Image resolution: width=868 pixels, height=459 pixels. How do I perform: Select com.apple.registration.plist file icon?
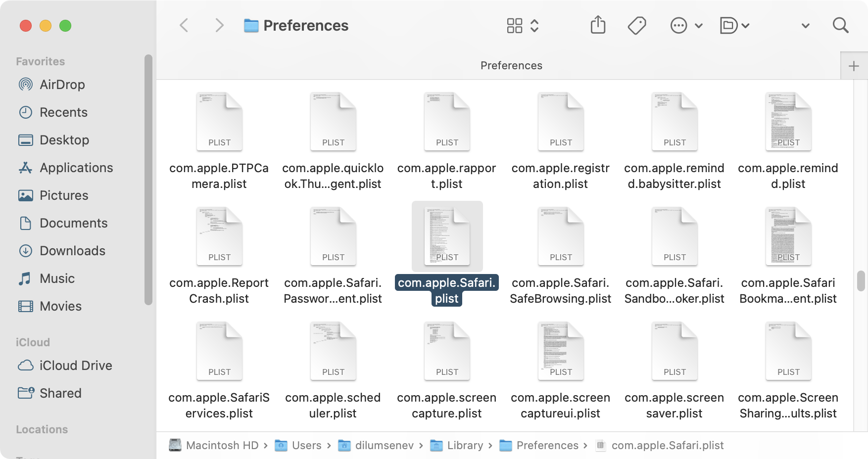point(561,122)
